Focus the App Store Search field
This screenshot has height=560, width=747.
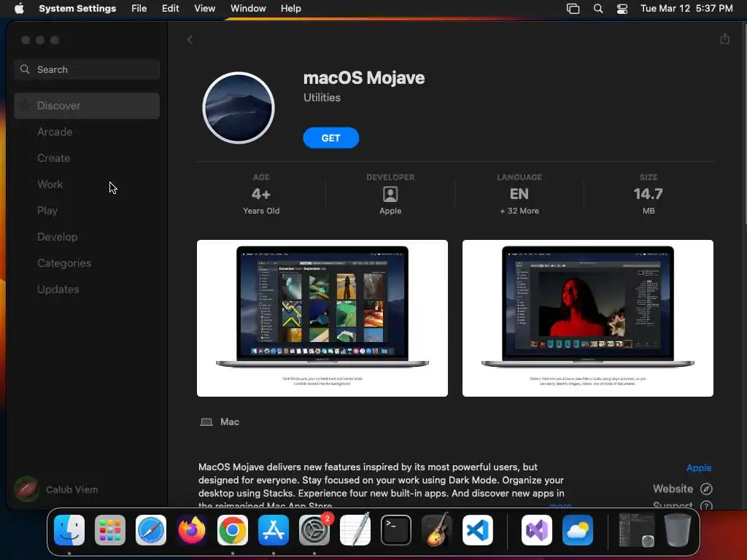click(87, 69)
